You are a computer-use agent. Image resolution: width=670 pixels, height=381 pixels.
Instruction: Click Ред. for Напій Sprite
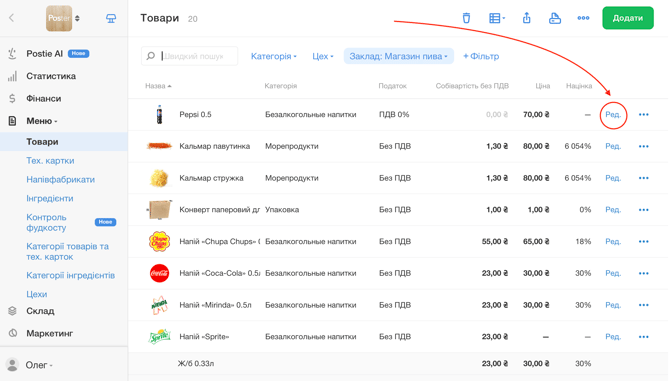(613, 337)
